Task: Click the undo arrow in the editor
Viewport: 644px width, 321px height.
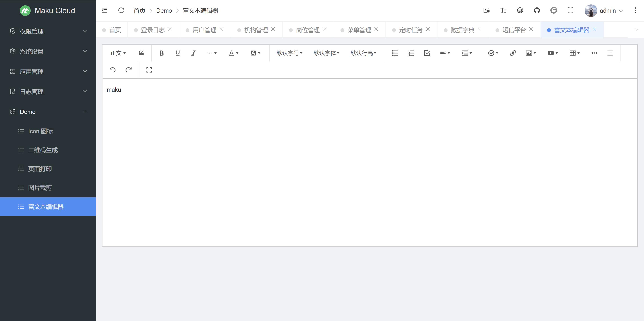Action: pos(112,70)
